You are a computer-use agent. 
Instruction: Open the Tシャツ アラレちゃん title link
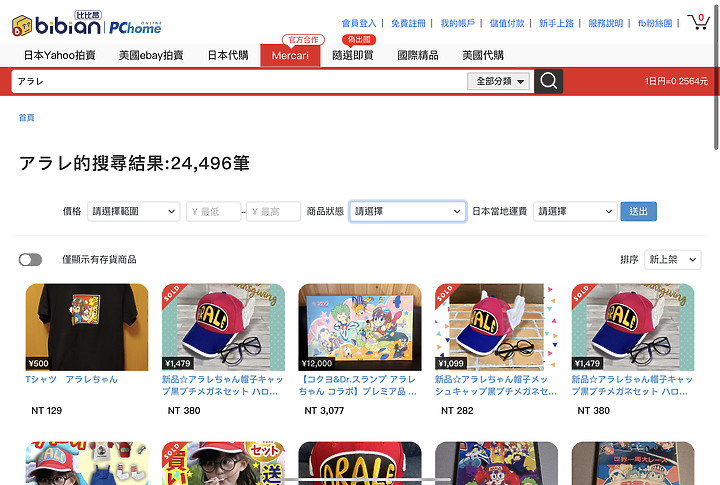click(x=71, y=379)
